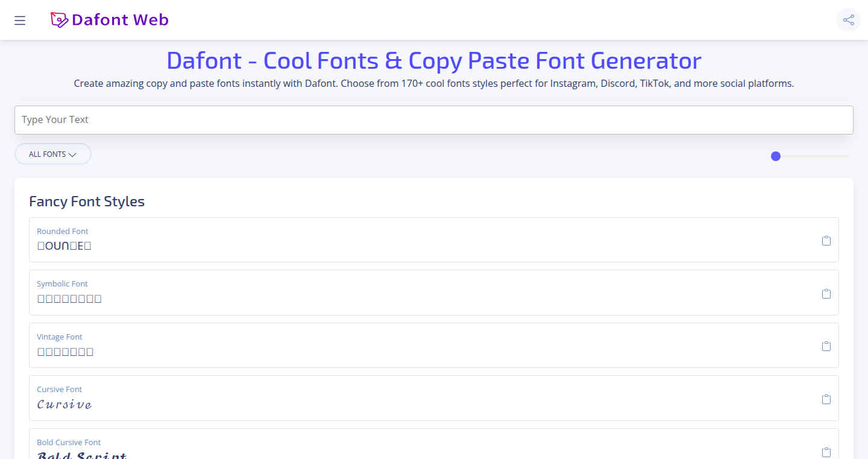Click the Dafont Web logo icon
This screenshot has height=459, width=868.
tap(59, 20)
